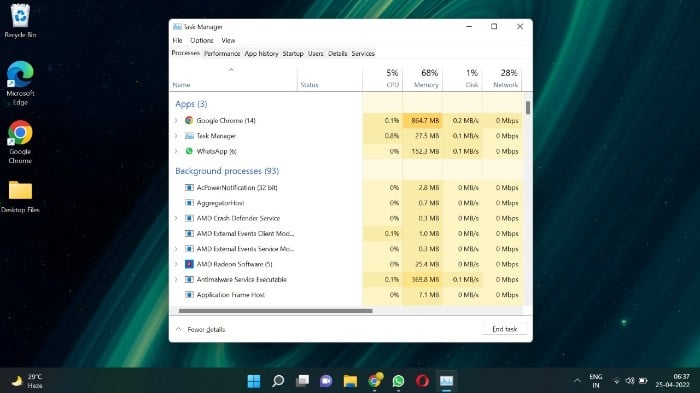Click the AMD Radeon Software icon

pyautogui.click(x=189, y=264)
